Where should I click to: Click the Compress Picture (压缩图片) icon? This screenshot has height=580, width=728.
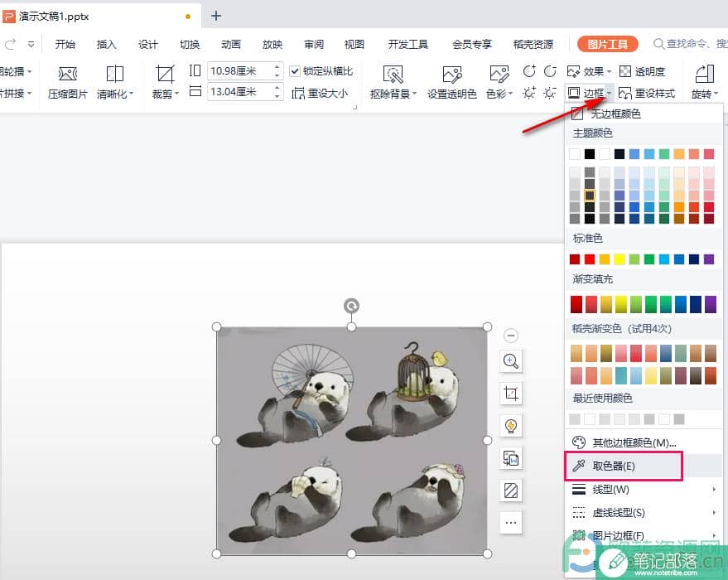(67, 74)
